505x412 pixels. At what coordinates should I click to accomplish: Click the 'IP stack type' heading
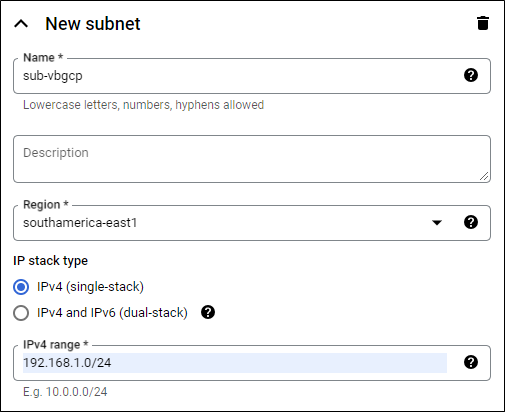tap(50, 261)
